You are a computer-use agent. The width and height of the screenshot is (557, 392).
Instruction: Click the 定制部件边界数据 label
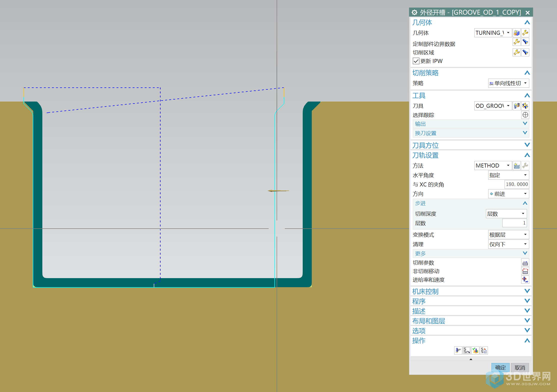[434, 44]
